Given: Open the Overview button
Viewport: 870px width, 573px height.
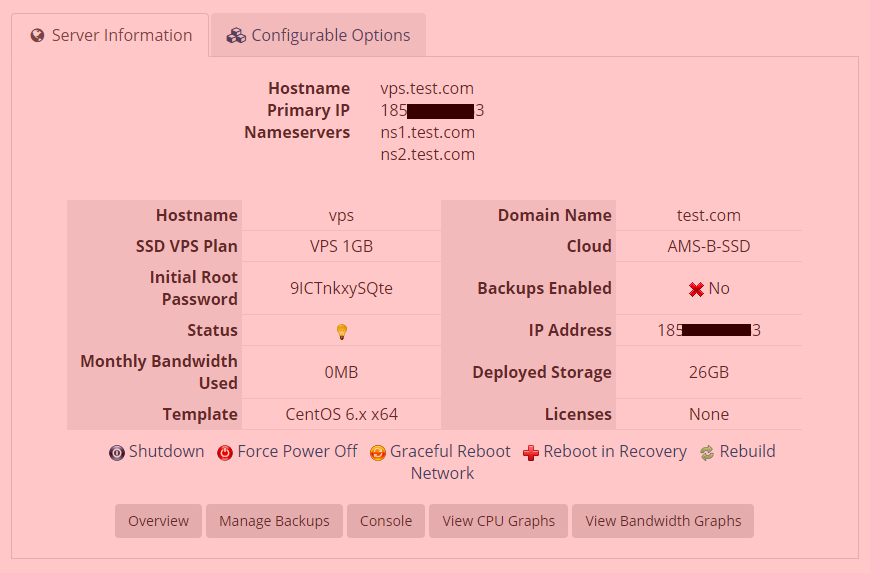Looking at the screenshot, I should point(158,521).
